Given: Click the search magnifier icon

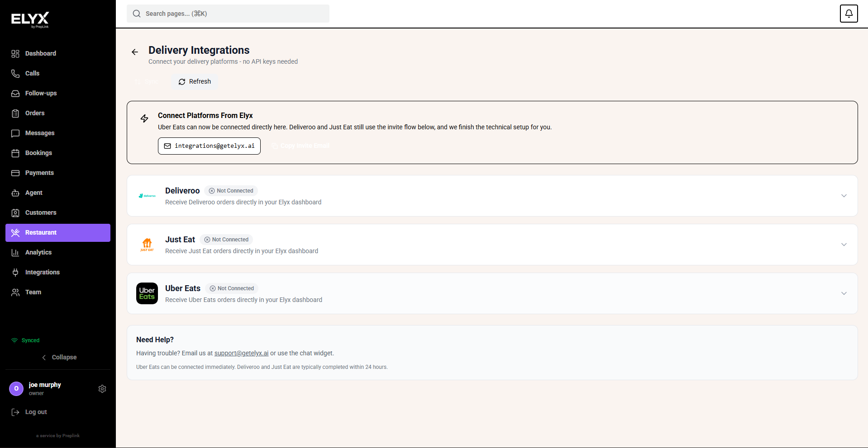Looking at the screenshot, I should [137, 14].
